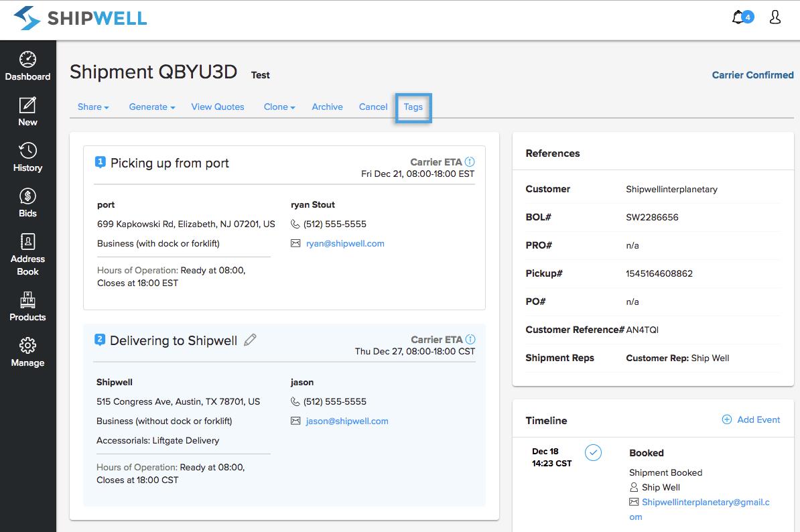The height and width of the screenshot is (532, 800).
Task: Click the stop 2 marker badge
Action: coord(99,340)
